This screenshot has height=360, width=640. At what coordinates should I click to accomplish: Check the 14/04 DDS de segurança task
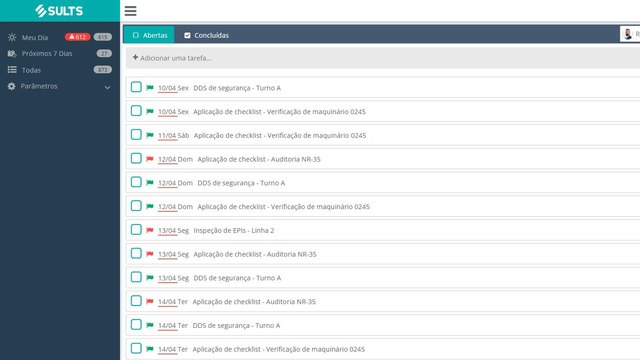[x=136, y=324]
